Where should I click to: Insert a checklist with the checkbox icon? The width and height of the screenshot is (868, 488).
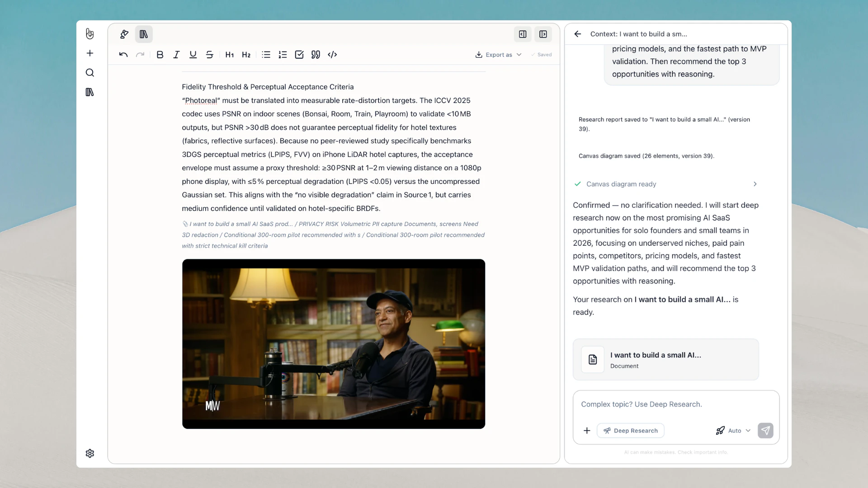click(299, 55)
